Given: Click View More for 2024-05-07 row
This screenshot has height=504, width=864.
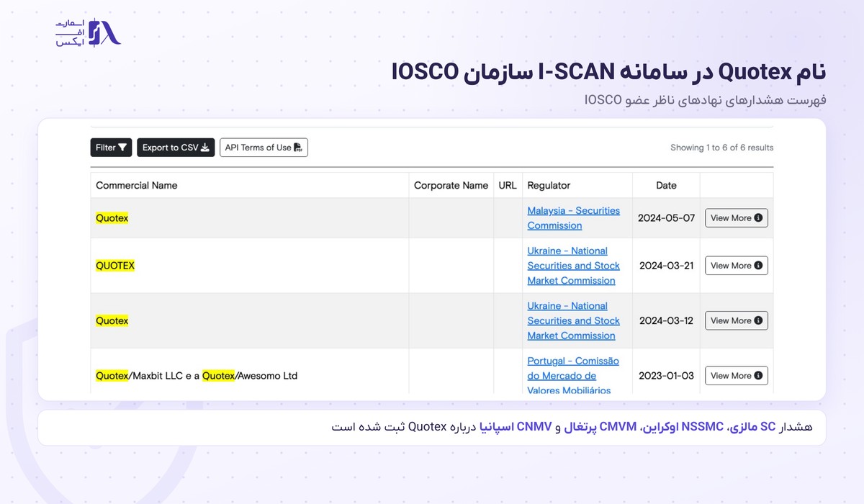Looking at the screenshot, I should (737, 218).
